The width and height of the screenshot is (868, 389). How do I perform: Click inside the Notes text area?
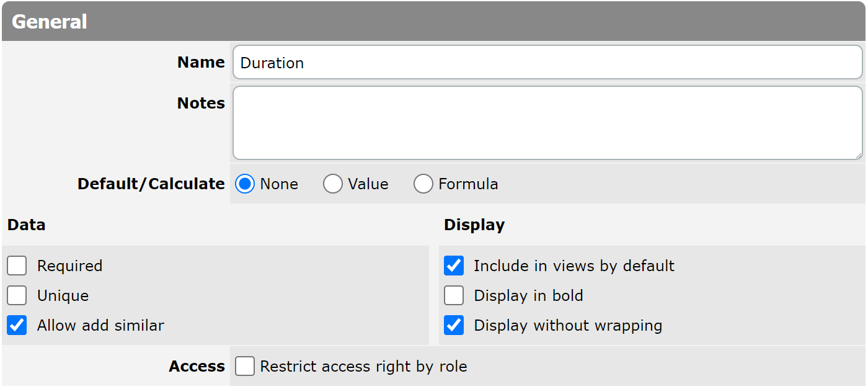[x=547, y=123]
